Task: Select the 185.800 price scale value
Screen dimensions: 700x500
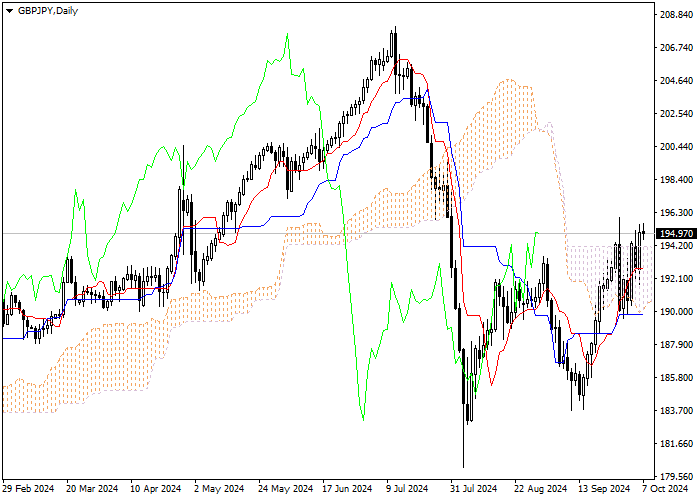Action: click(676, 378)
